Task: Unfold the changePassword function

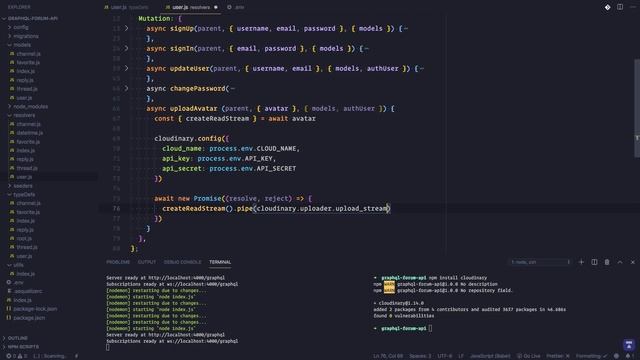Action: pyautogui.click(x=127, y=88)
